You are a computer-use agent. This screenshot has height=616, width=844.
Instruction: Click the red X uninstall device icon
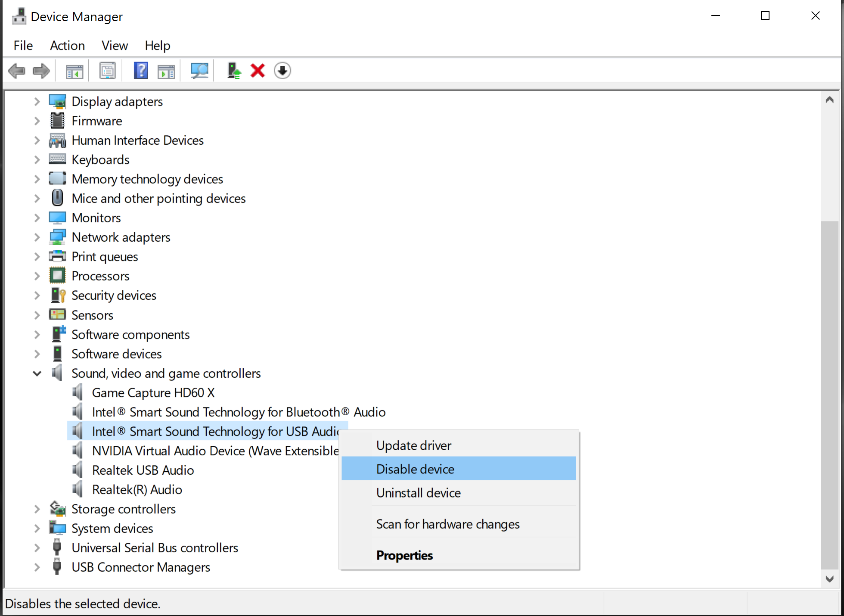(258, 71)
